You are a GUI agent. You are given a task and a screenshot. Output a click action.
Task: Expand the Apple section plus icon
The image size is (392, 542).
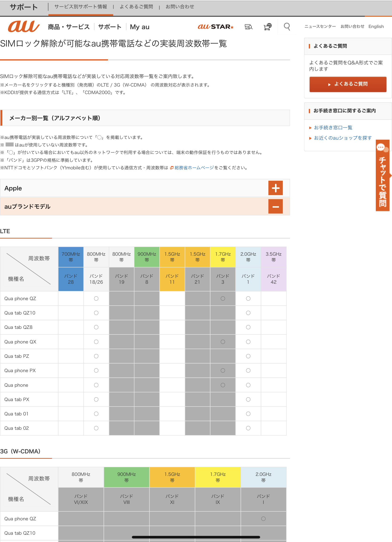pyautogui.click(x=275, y=188)
